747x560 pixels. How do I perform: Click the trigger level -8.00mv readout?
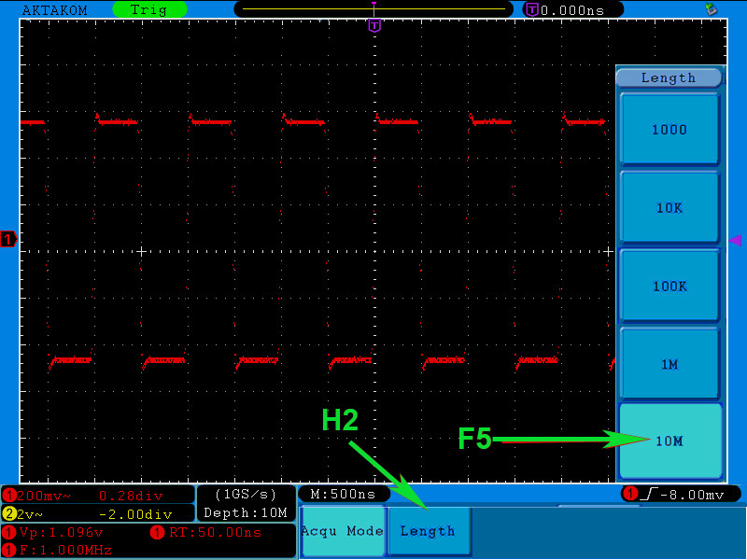tap(692, 495)
